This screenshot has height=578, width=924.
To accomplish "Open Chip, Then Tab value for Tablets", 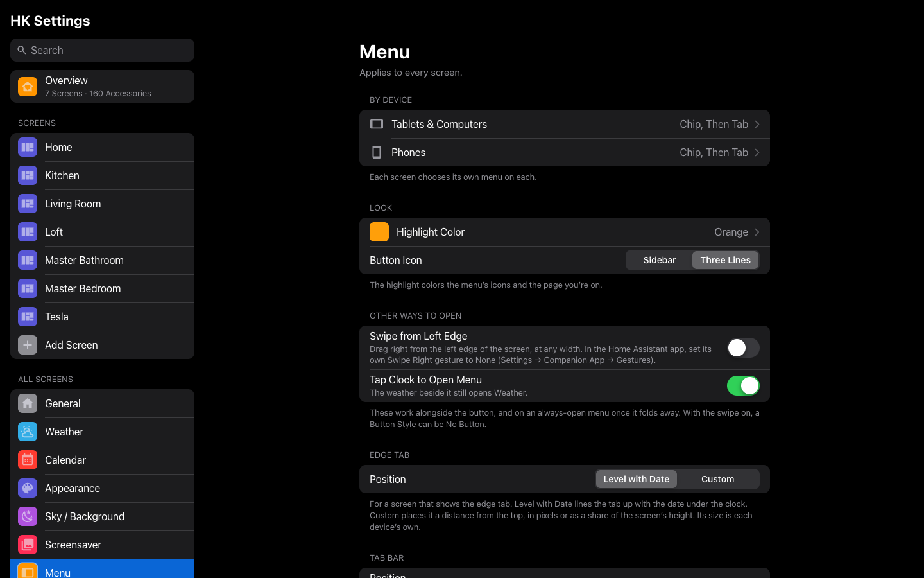I will pos(714,124).
